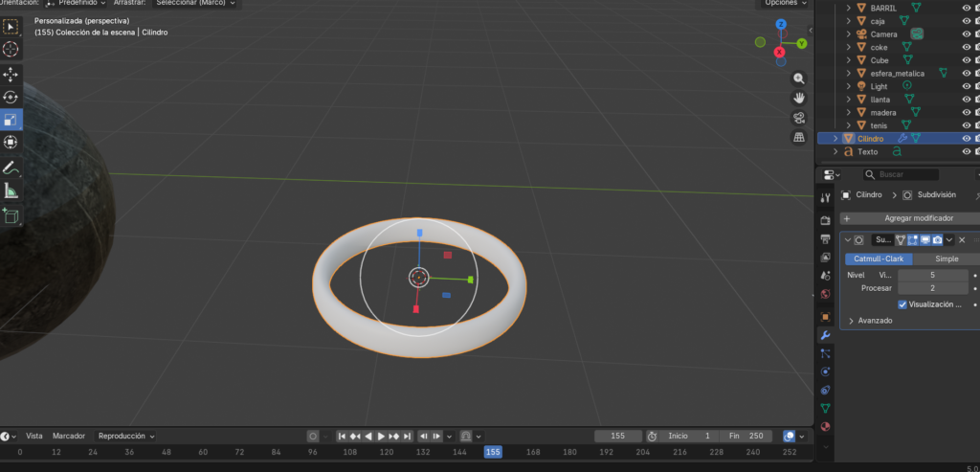The height and width of the screenshot is (472, 980).
Task: Switch to camera view using camera icon
Action: 798,118
